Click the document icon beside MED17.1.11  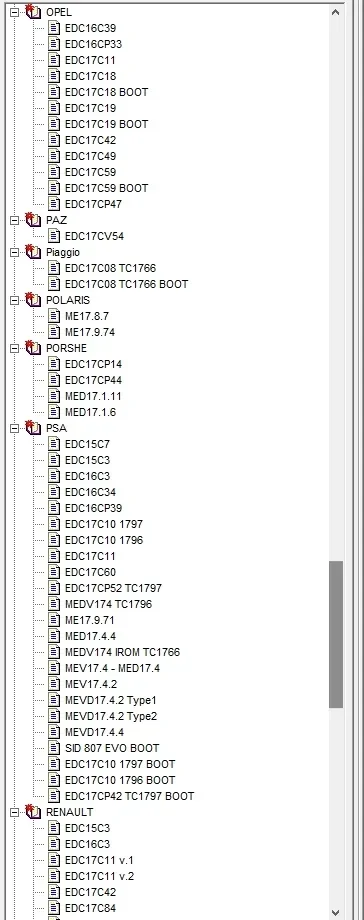coord(54,396)
